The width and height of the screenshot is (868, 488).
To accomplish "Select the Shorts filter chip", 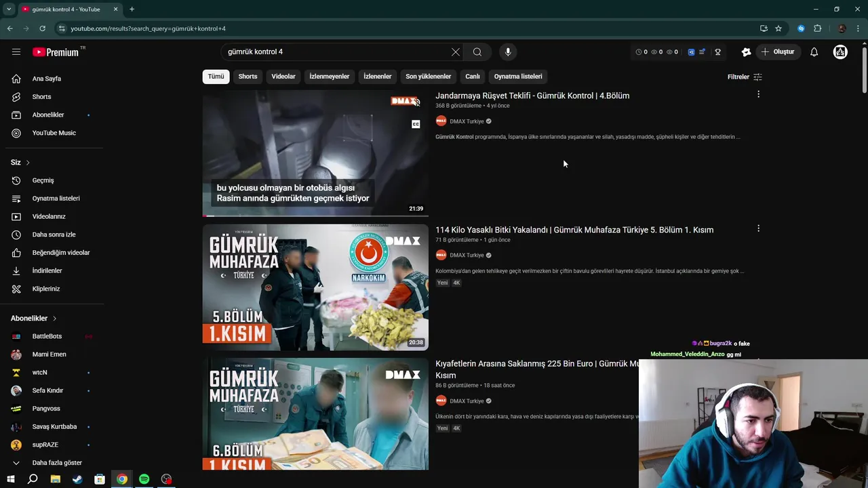I will tap(248, 77).
